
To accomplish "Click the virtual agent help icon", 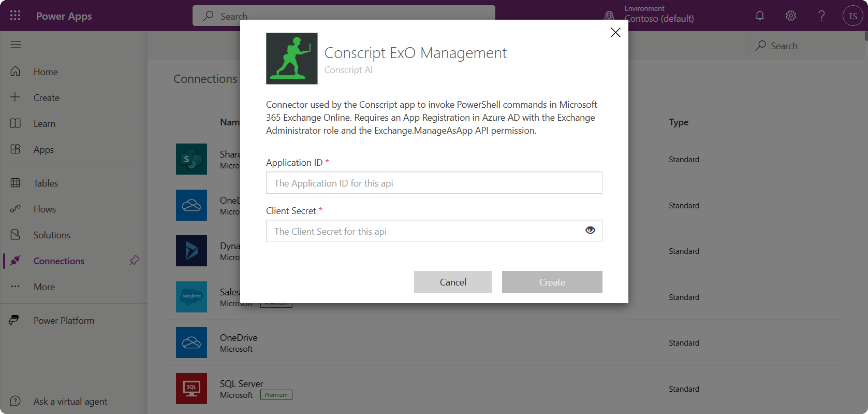I will pos(16,401).
